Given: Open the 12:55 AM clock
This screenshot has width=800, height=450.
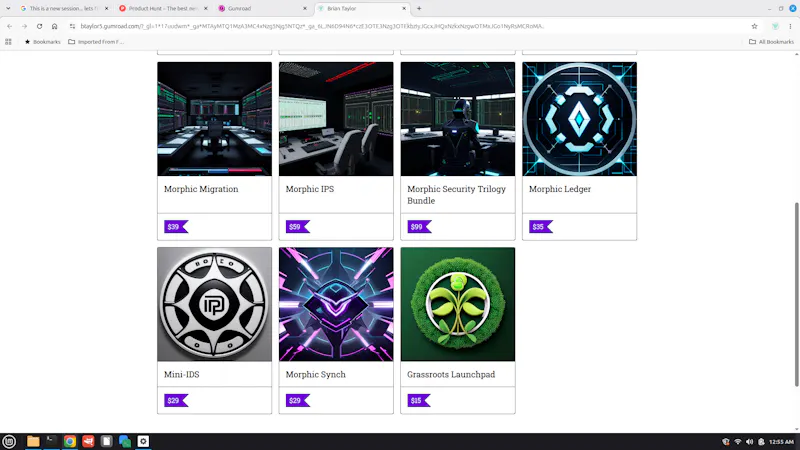Looking at the screenshot, I should pos(781,442).
